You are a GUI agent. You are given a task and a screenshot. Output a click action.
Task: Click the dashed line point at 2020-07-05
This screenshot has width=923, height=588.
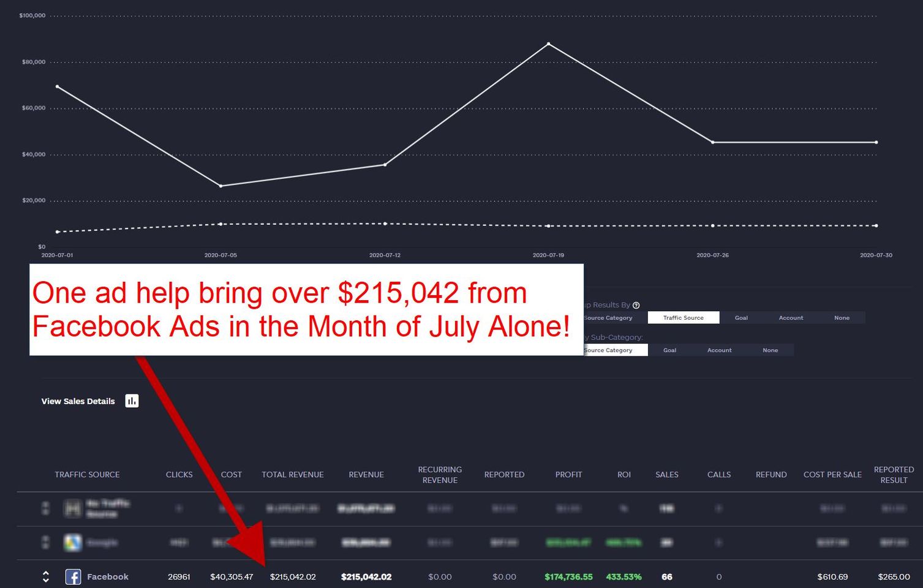[220, 224]
